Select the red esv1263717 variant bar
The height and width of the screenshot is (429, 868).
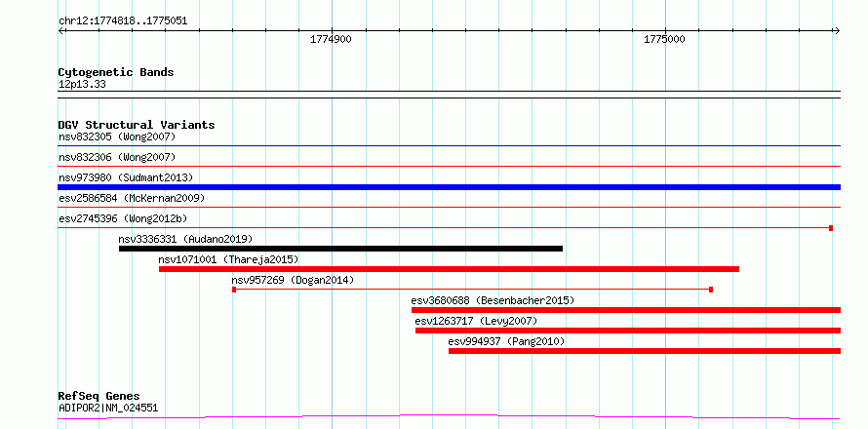[628, 331]
